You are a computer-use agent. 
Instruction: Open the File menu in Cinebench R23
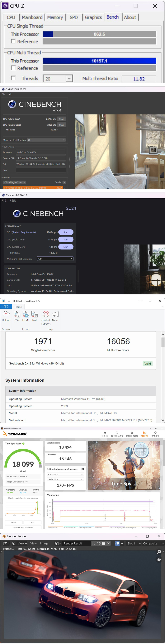pos(3,94)
